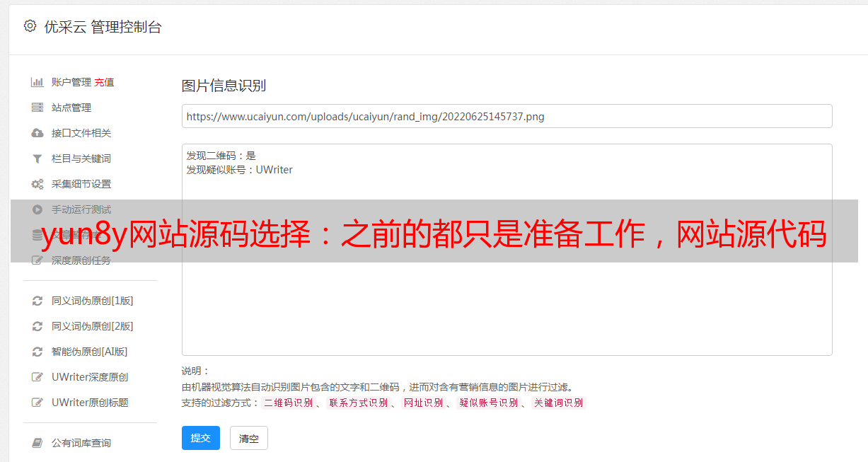Click the 优采云 管理控制台 title
The width and height of the screenshot is (868, 462).
click(103, 27)
